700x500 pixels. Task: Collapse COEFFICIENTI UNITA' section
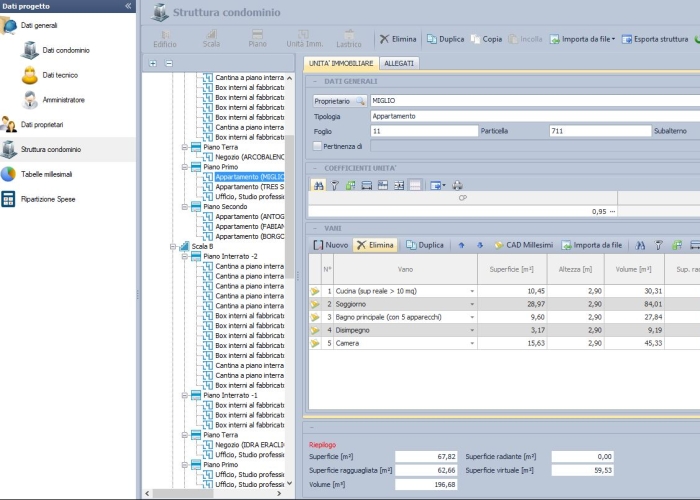(315, 168)
